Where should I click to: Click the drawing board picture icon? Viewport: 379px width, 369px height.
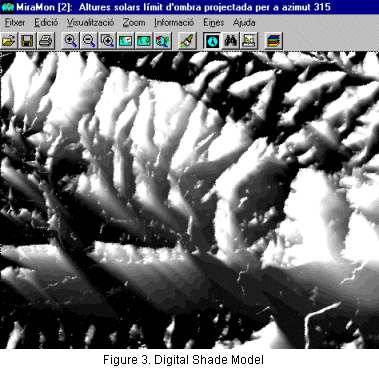click(x=249, y=41)
